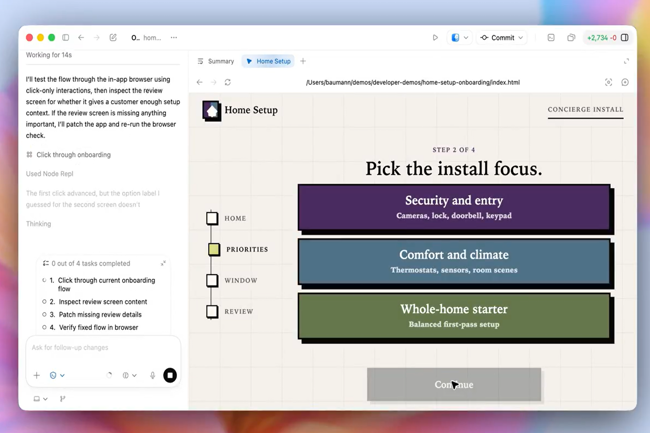Click the microphone icon in chat box
Image resolution: width=650 pixels, height=433 pixels.
coord(153,375)
